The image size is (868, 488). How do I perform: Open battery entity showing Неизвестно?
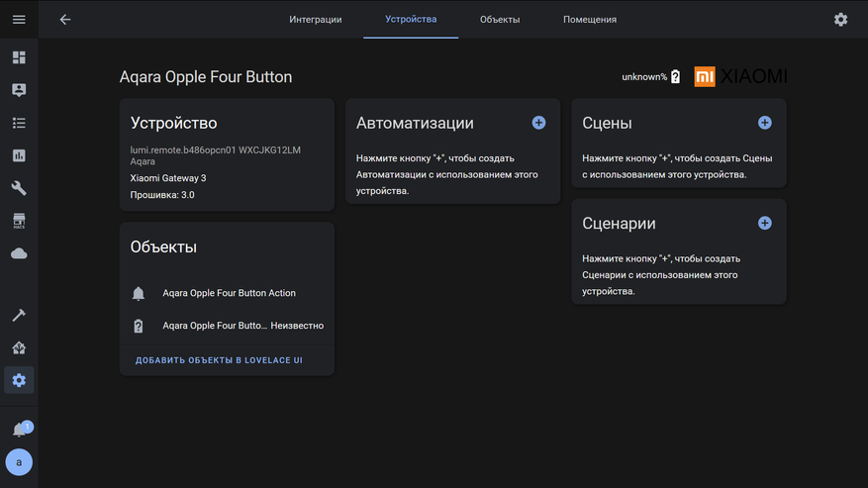point(227,326)
